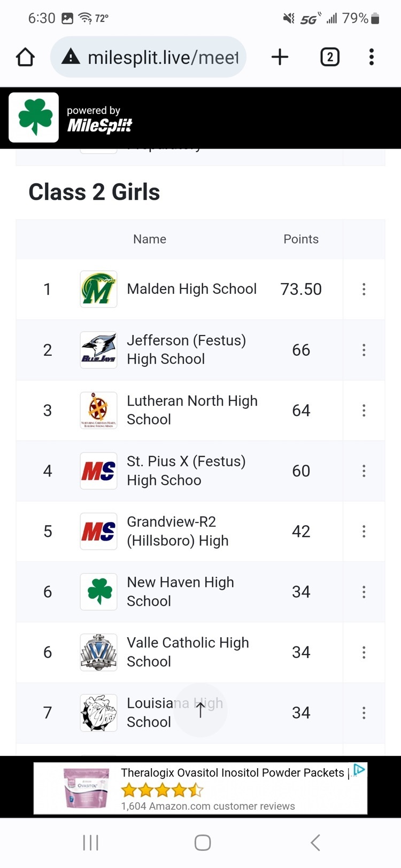Select St. Pius X (Festus) High School
This screenshot has width=401, height=868.
(x=186, y=471)
